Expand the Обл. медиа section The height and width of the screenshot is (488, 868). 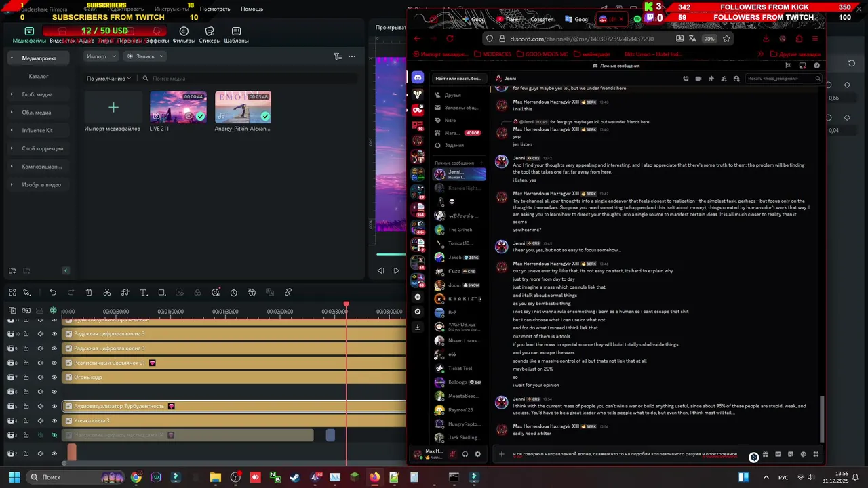(x=12, y=113)
